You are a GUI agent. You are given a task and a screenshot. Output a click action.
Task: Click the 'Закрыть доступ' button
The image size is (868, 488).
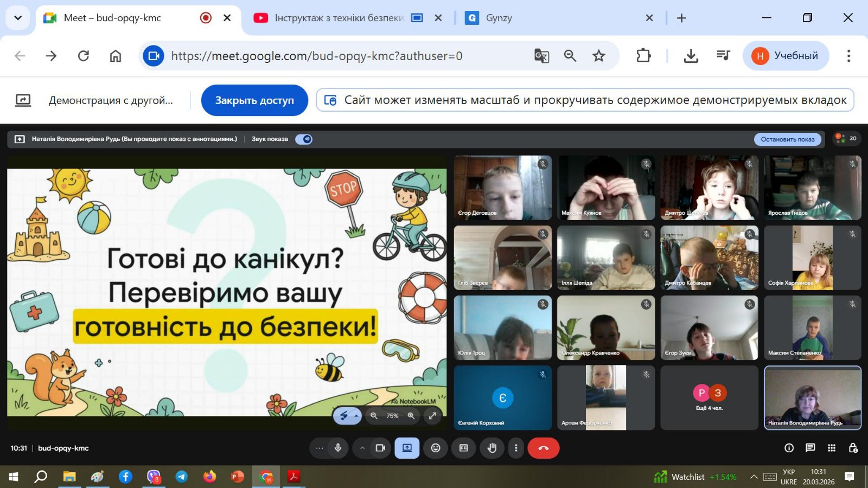point(254,100)
